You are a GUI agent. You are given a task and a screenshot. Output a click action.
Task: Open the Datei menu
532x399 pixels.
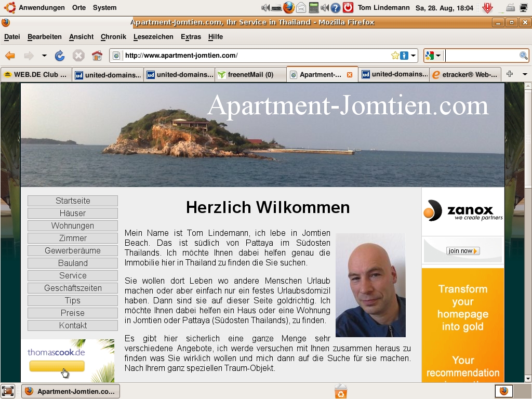coord(12,37)
